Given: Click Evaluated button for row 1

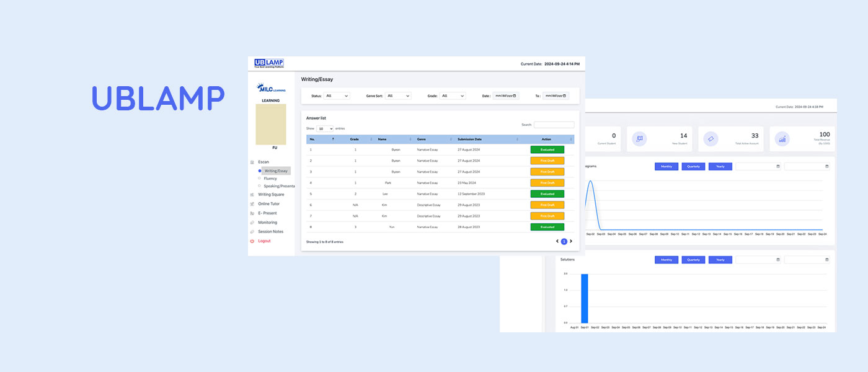Looking at the screenshot, I should (x=547, y=149).
